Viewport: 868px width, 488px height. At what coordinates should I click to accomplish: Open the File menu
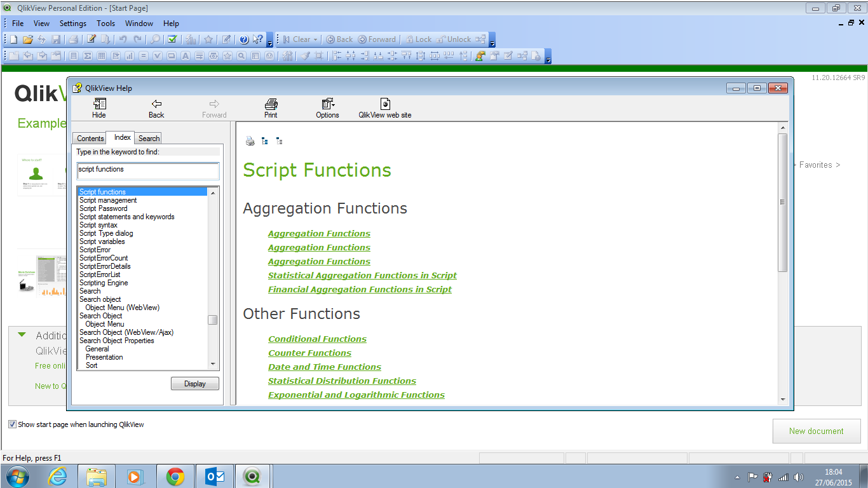coord(18,24)
